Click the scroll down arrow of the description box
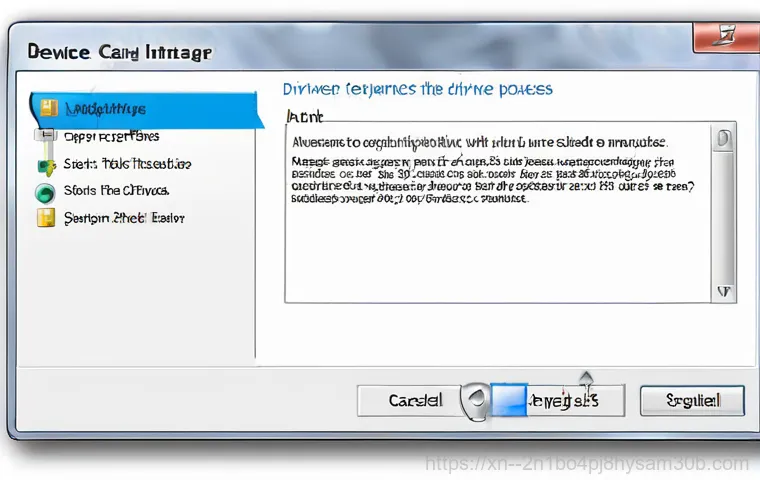 723,291
